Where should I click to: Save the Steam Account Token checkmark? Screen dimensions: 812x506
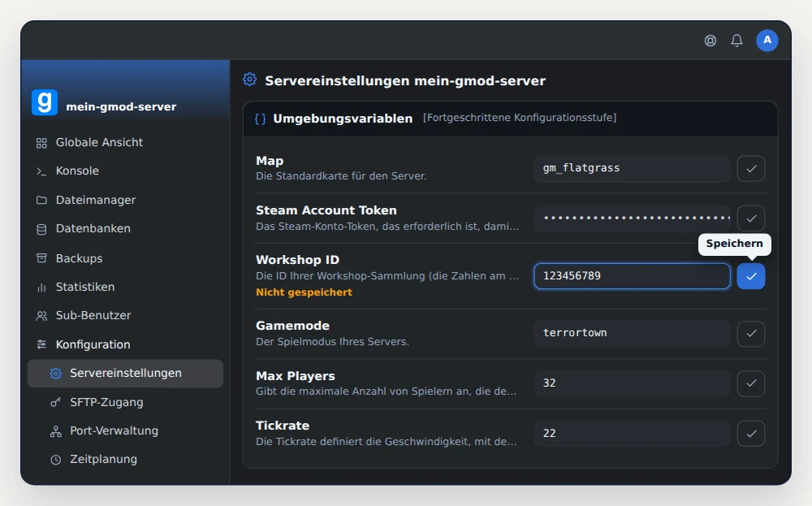pos(751,218)
